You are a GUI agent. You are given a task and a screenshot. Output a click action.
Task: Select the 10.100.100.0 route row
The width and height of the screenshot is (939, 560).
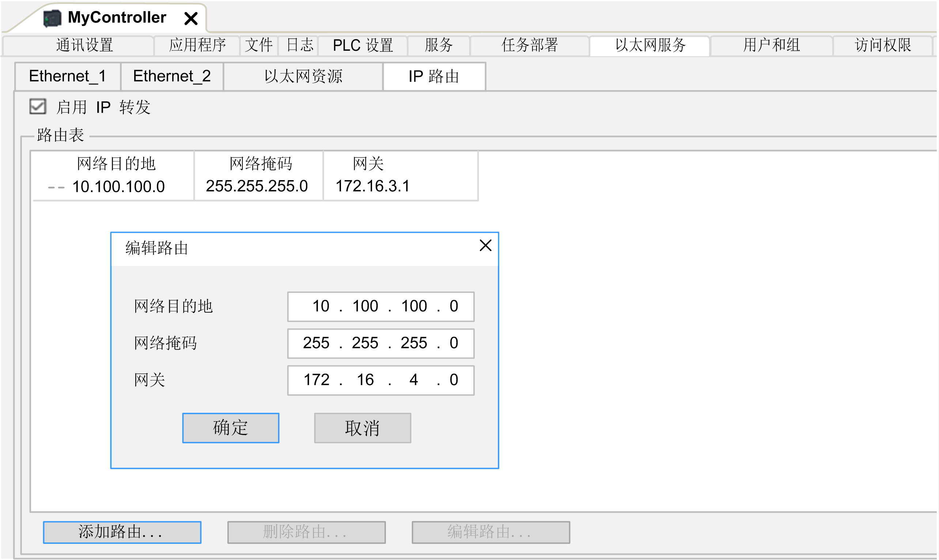(x=118, y=187)
